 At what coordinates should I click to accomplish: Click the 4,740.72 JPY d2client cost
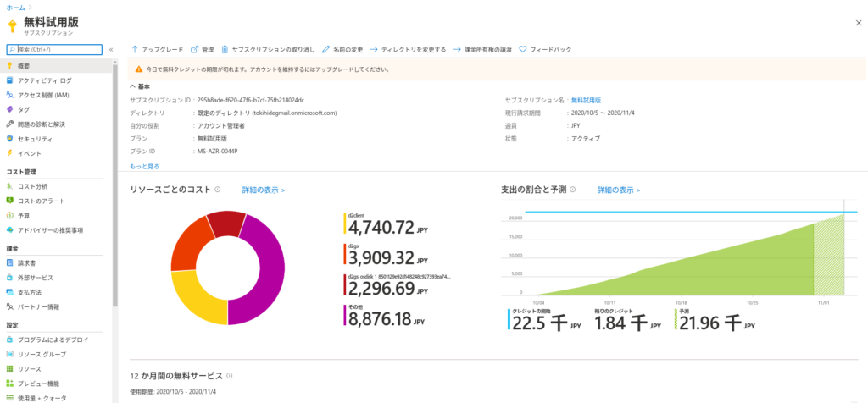[x=387, y=227]
